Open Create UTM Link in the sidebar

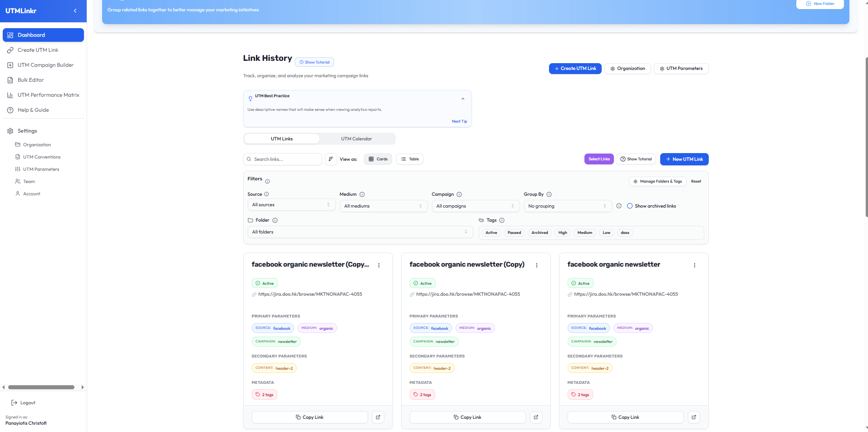[43, 50]
